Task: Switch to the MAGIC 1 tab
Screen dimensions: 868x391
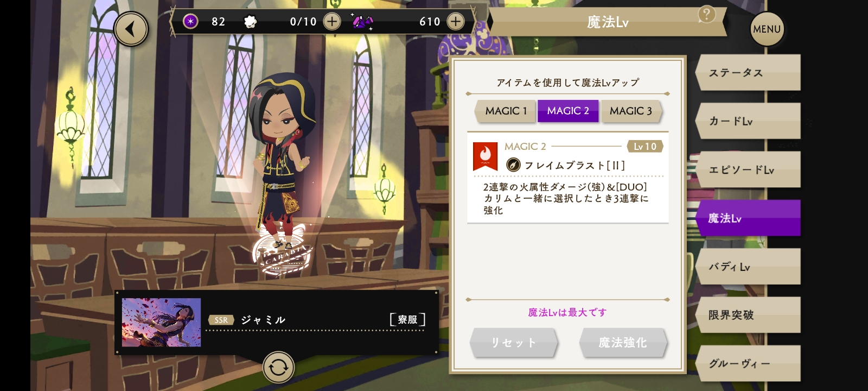Action: pyautogui.click(x=506, y=111)
